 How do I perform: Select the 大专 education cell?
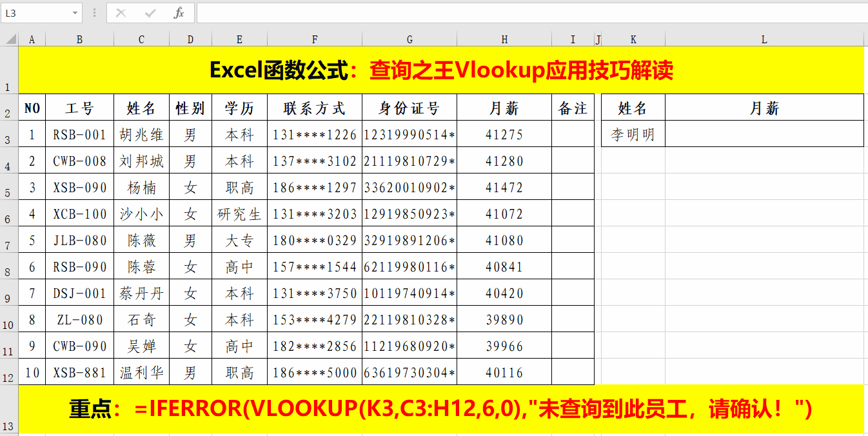239,239
